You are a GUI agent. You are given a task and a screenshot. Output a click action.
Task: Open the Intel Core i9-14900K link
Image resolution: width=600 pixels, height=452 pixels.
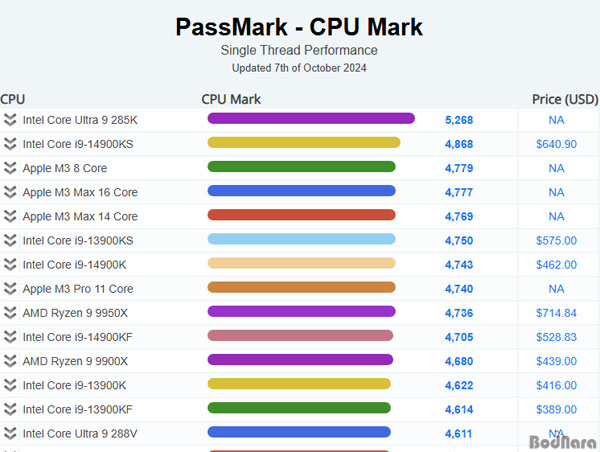click(74, 265)
